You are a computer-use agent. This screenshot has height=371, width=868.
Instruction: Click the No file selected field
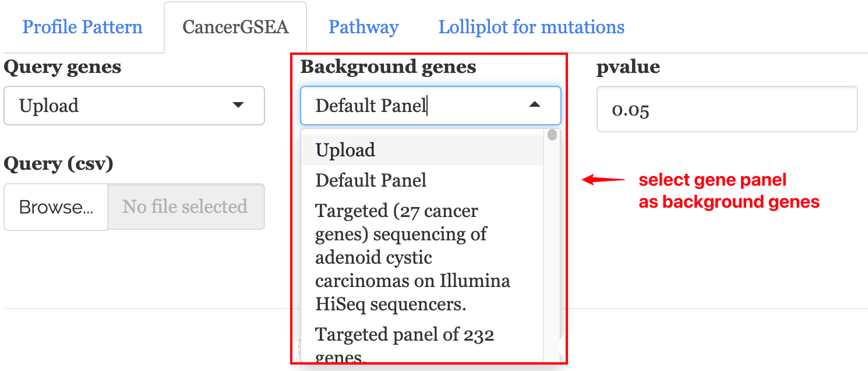pyautogui.click(x=185, y=206)
